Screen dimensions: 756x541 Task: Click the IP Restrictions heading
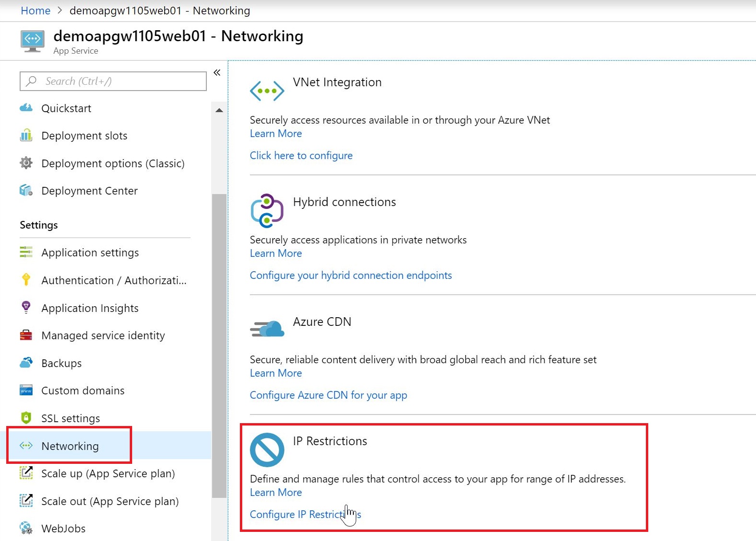tap(330, 441)
